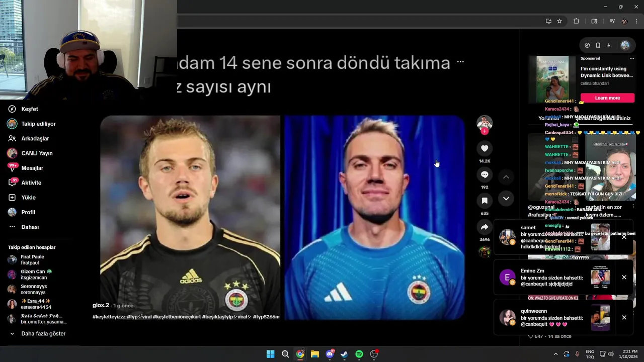Open Emine Zm notification avatar
Image resolution: width=644 pixels, height=362 pixels.
pyautogui.click(x=507, y=277)
